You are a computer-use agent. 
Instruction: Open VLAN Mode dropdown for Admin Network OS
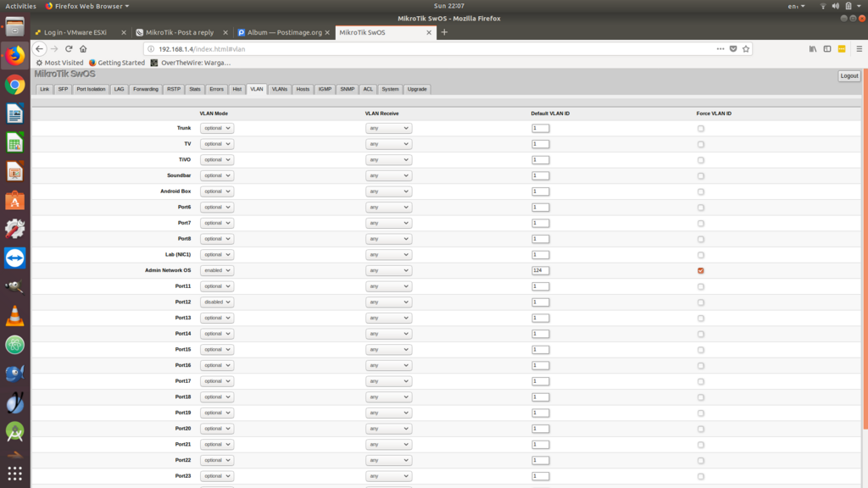(216, 270)
